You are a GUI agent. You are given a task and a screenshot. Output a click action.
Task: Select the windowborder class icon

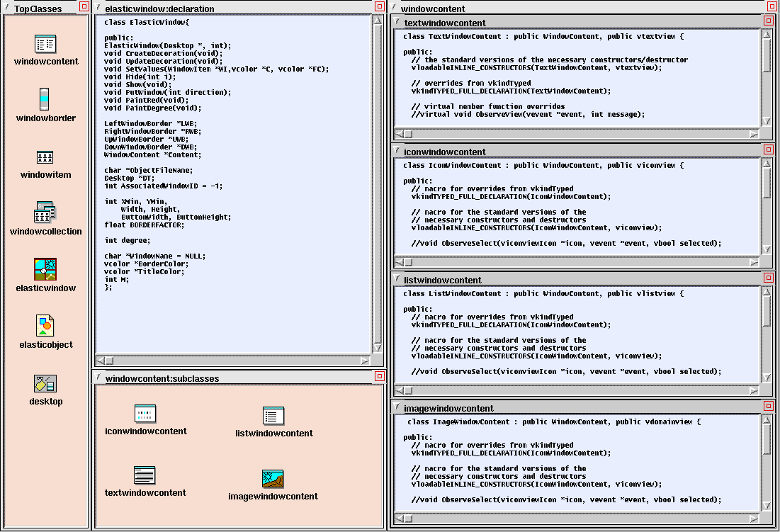click(45, 99)
